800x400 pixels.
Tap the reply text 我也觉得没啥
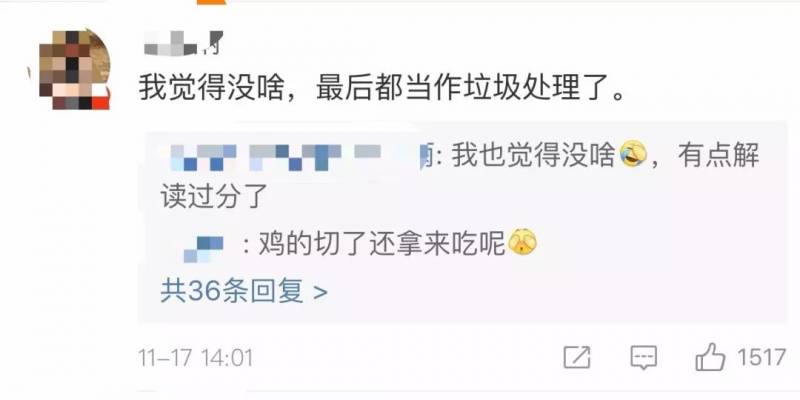[533, 156]
